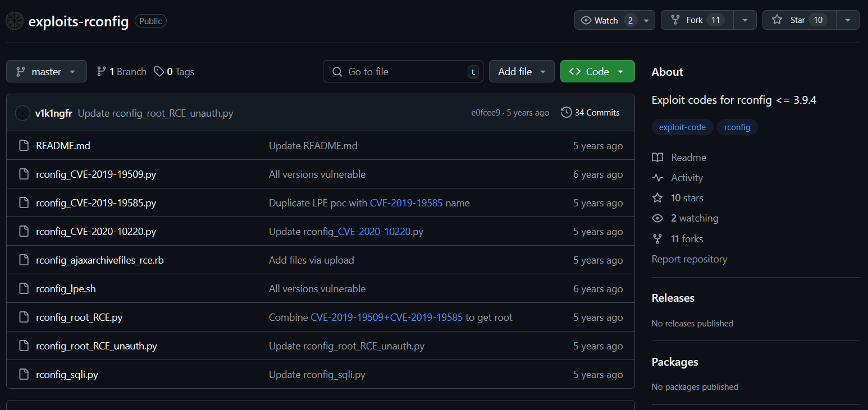Star the repository with the Star button
This screenshot has height=410, width=868.
click(x=799, y=20)
